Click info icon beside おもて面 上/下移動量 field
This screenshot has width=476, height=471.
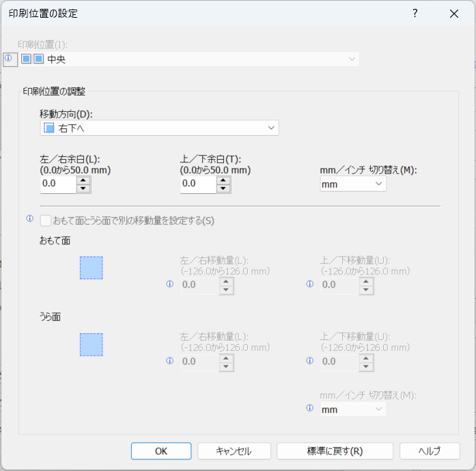(310, 285)
